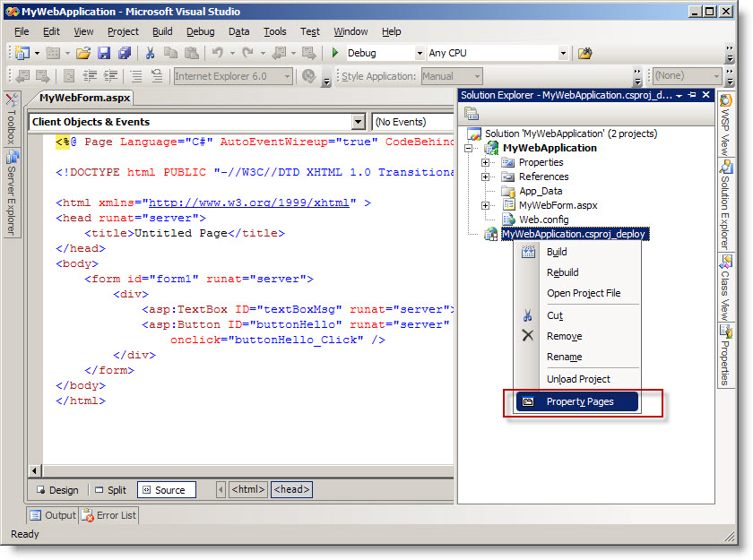Screen dimensions: 753x560
Task: Pin the Solution Explorer panel with auto-hide
Action: click(693, 95)
